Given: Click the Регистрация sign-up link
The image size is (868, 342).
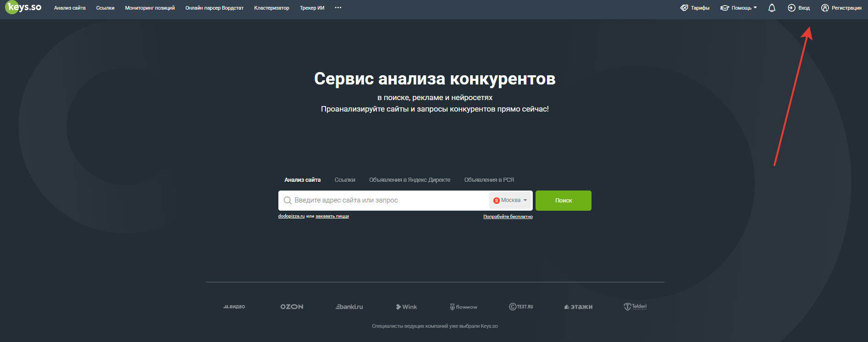Looking at the screenshot, I should click(846, 8).
